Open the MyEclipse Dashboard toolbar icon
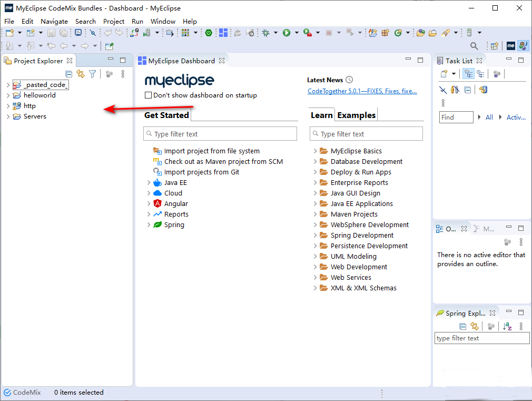 click(x=223, y=33)
